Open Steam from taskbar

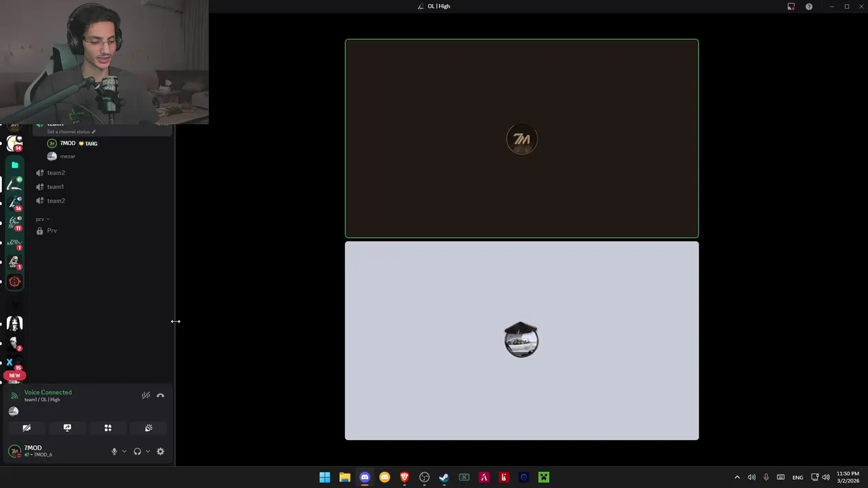[x=444, y=477]
